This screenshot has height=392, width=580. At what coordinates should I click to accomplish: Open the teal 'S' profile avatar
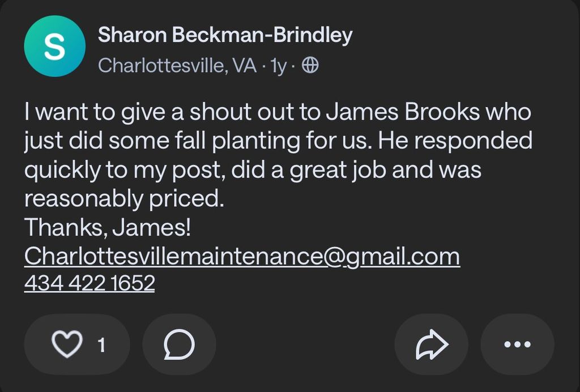pos(55,46)
